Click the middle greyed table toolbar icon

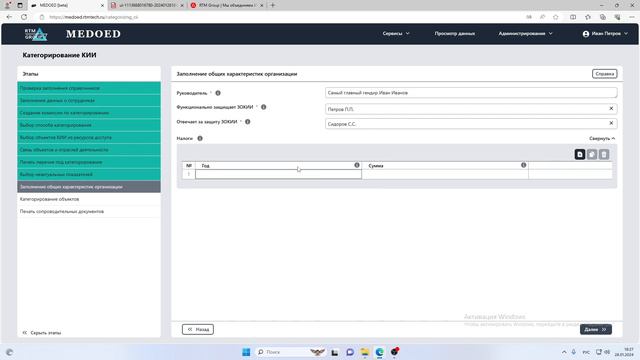coord(592,154)
